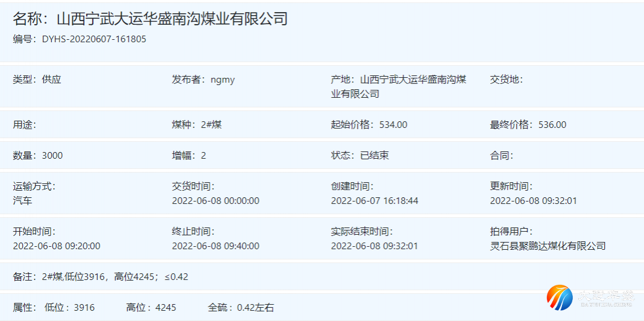Viewport: 644px width, 321px height.
Task: Click the creation time 2022-06-07 16:18:44
Action: click(x=374, y=200)
